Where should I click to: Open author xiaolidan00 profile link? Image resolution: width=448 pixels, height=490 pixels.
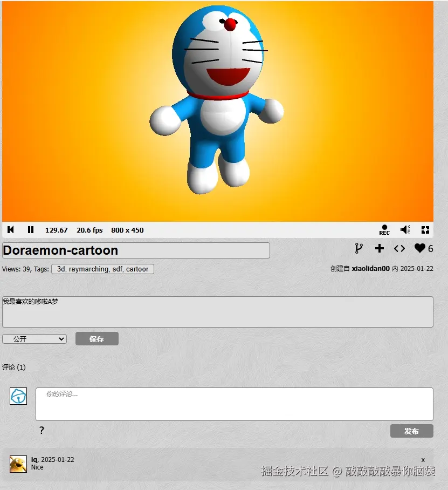click(x=370, y=268)
